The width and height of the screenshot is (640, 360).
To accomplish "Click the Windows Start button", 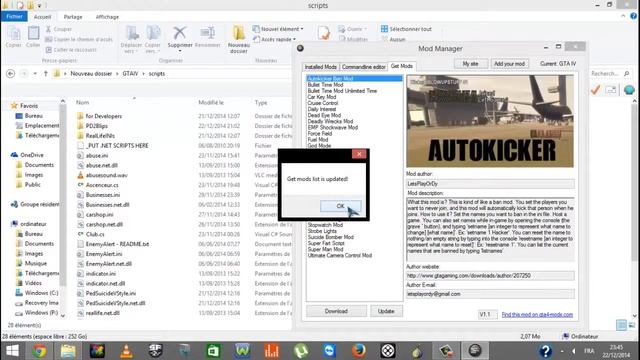I will tap(12, 351).
